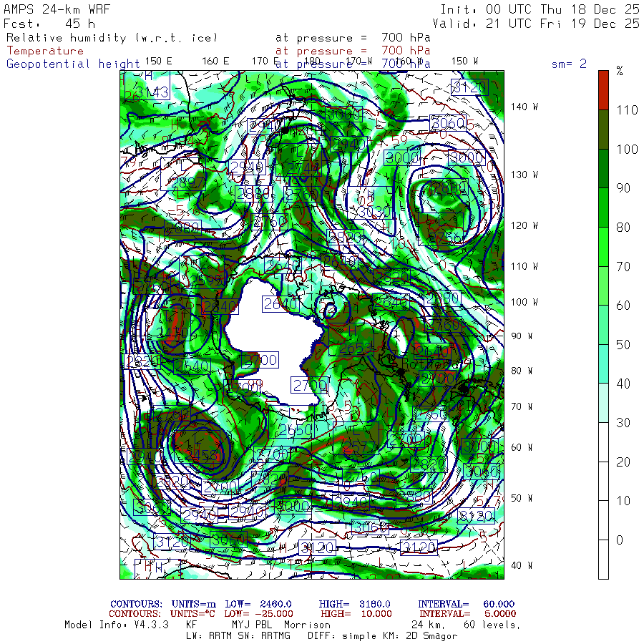The height and width of the screenshot is (644, 644).
Task: Click the '150 E' longitude label
Action: [x=159, y=62]
